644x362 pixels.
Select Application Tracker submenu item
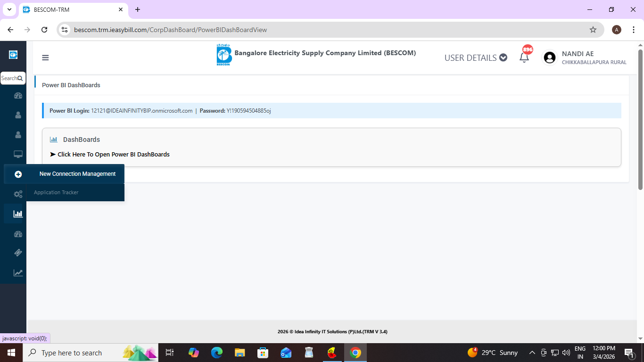[x=56, y=192]
